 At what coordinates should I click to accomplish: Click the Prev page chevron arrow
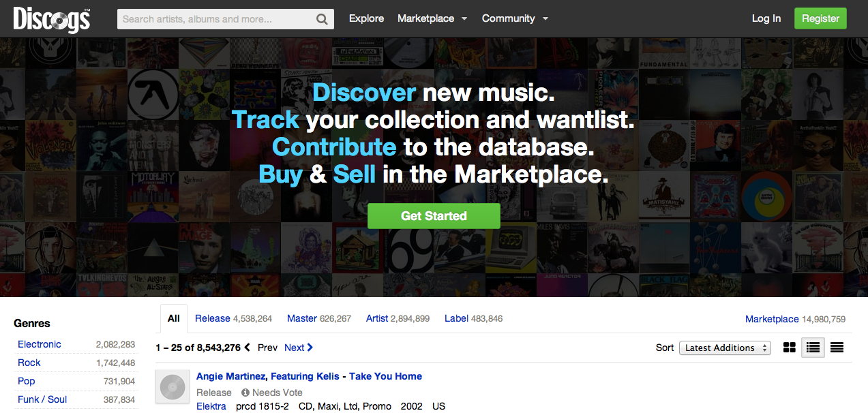coord(248,348)
